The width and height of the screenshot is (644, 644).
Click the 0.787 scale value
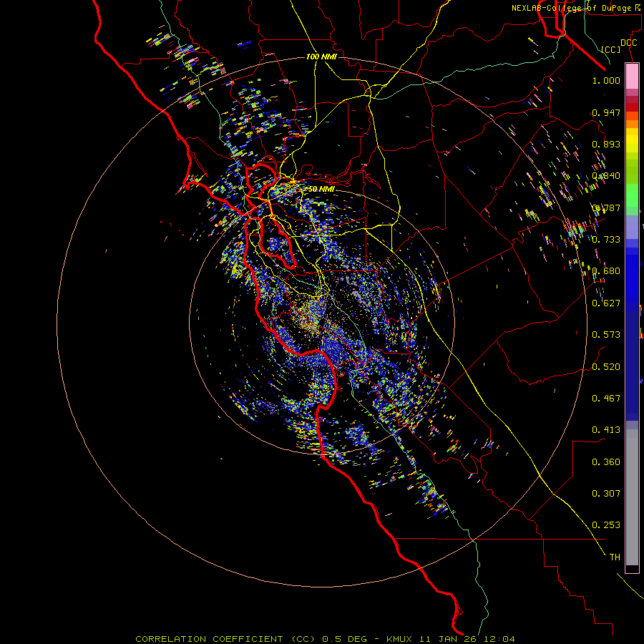click(x=606, y=208)
